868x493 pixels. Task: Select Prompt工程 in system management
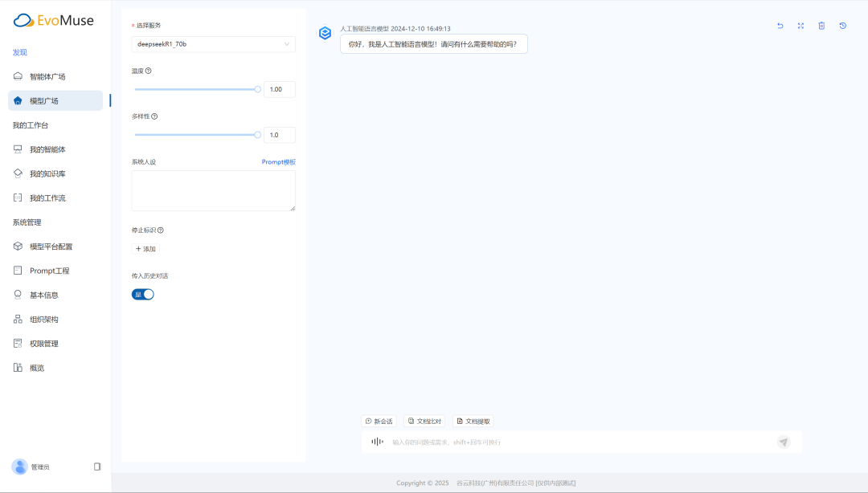[x=49, y=271]
